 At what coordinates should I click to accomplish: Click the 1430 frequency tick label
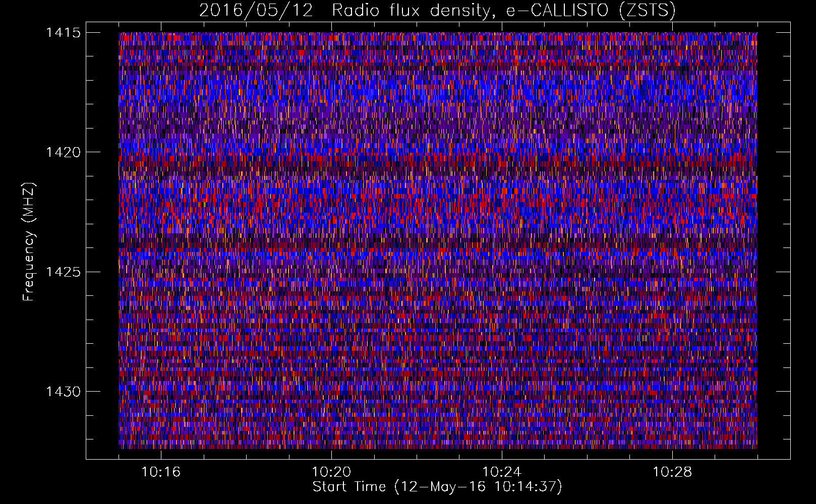(x=64, y=392)
